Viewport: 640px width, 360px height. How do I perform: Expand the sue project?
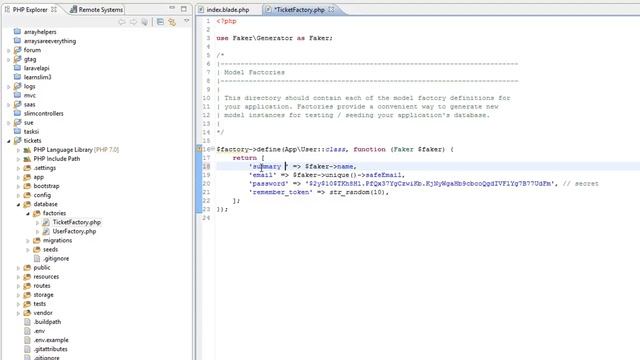(x=9, y=122)
